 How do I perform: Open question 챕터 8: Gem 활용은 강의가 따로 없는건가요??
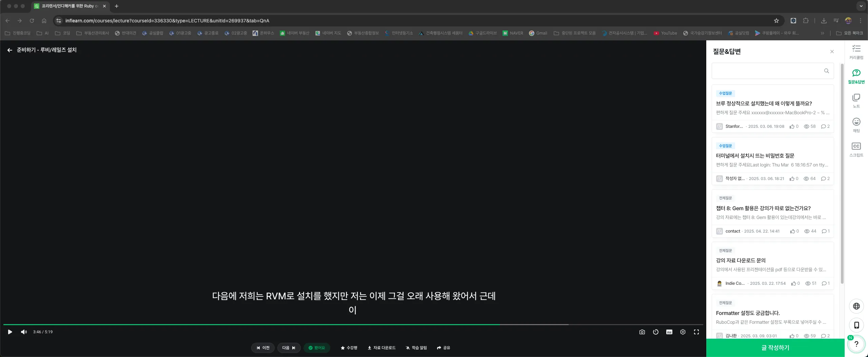(x=773, y=214)
